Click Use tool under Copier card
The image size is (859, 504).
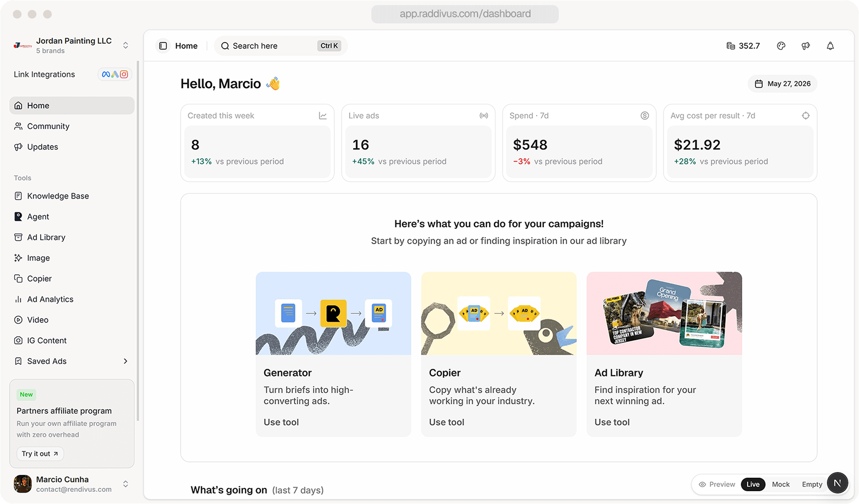[x=447, y=422]
